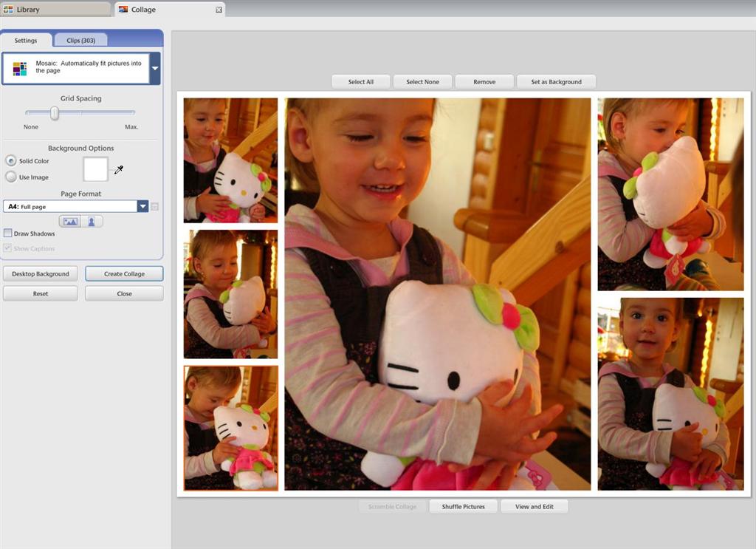Adjust the Grid Spacing slider handle
Screen dimensions: 756x549
[55, 113]
